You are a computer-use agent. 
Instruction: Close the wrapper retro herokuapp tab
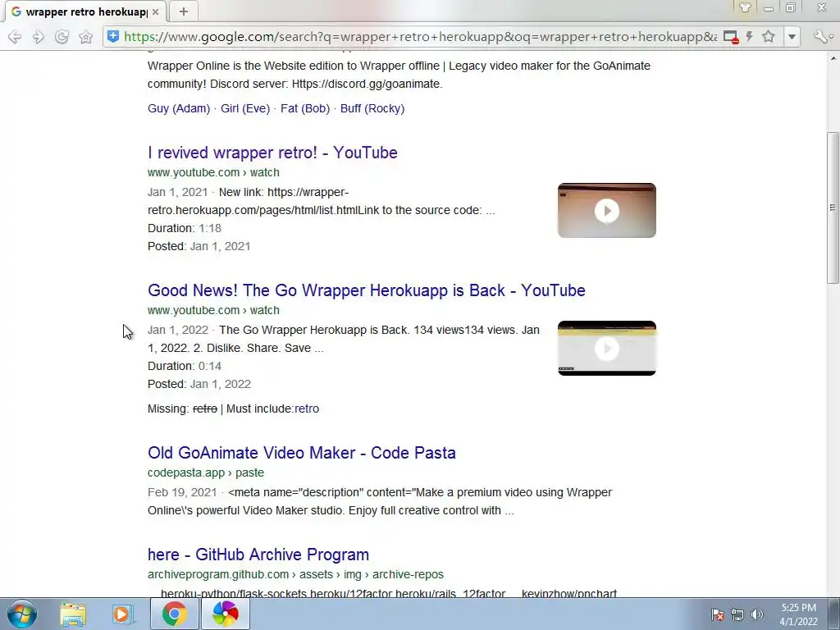[155, 11]
